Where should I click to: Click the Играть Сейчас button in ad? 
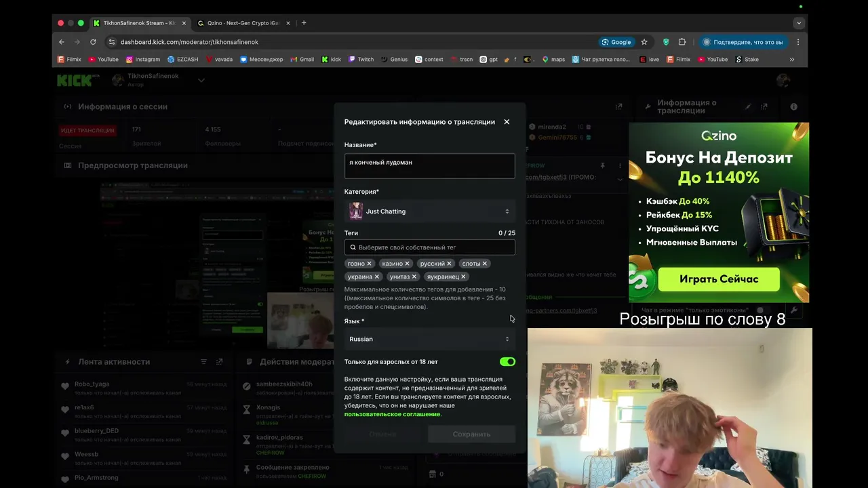tap(719, 279)
